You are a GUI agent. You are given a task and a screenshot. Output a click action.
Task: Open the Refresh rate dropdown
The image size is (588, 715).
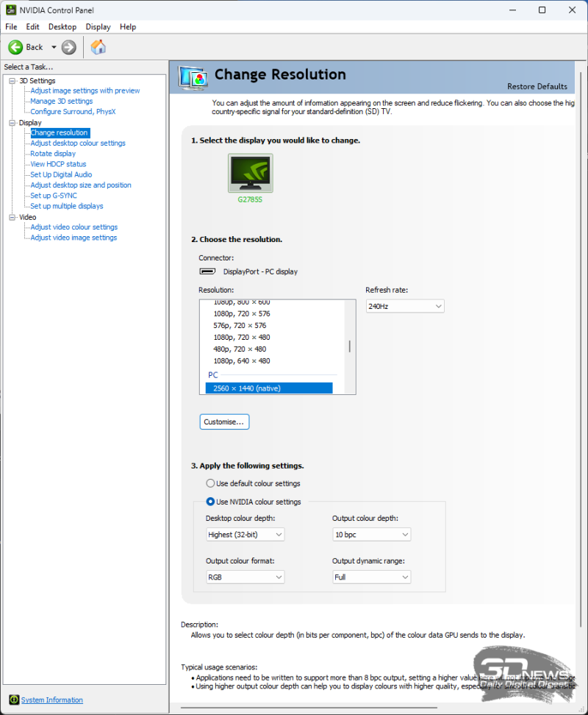click(x=405, y=306)
